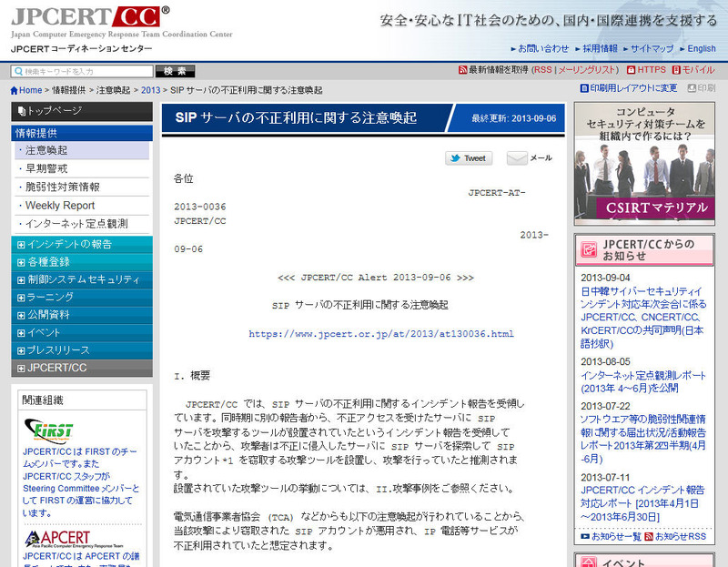Open the at130036.html alert URL
The height and width of the screenshot is (567, 728).
coord(381,334)
